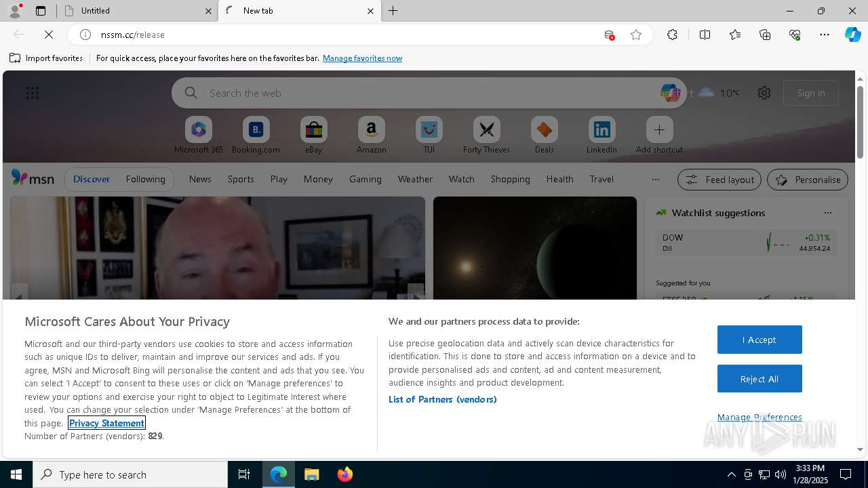Click Reject All cookies
Viewport: 868px width, 488px height.
[x=759, y=379]
